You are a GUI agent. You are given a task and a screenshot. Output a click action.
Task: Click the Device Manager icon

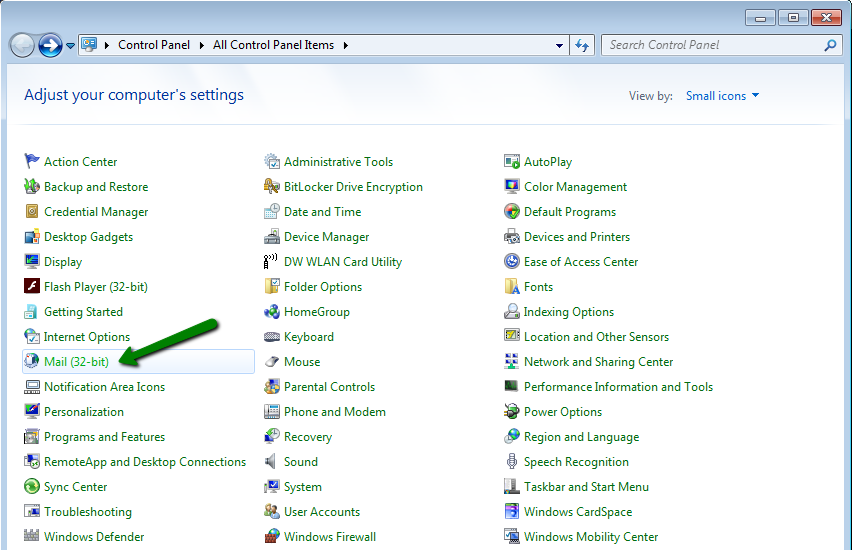[272, 236]
